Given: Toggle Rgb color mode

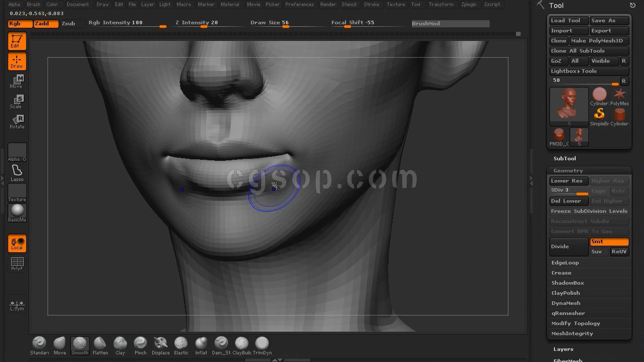Looking at the screenshot, I should [20, 23].
